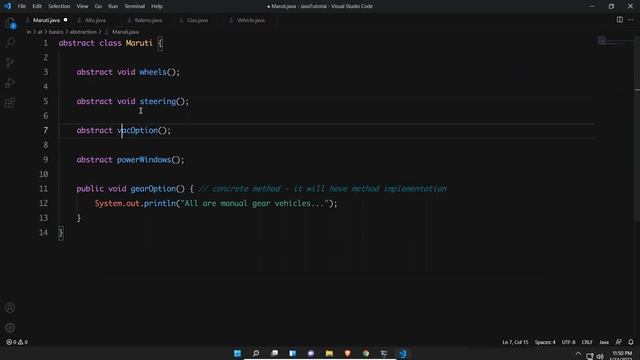Click the VS Code logo in title bar

pos(7,6)
